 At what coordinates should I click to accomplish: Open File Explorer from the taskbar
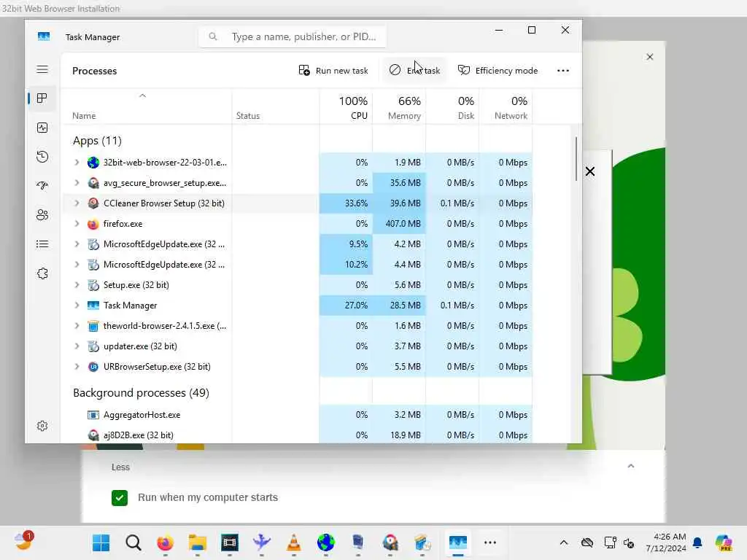tap(197, 542)
